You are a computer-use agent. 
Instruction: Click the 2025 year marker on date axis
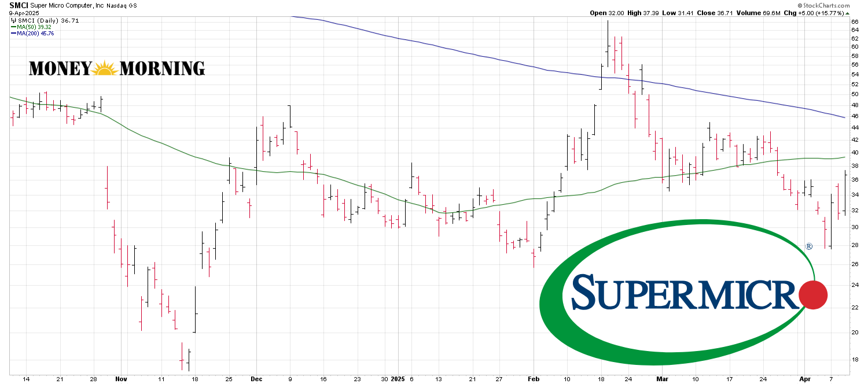398,379
